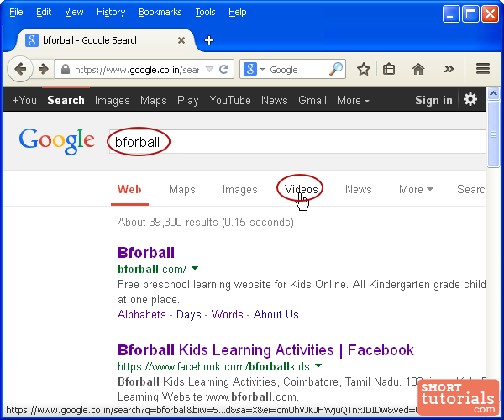Switch to Maps results tab
The image size is (504, 420).
point(182,189)
